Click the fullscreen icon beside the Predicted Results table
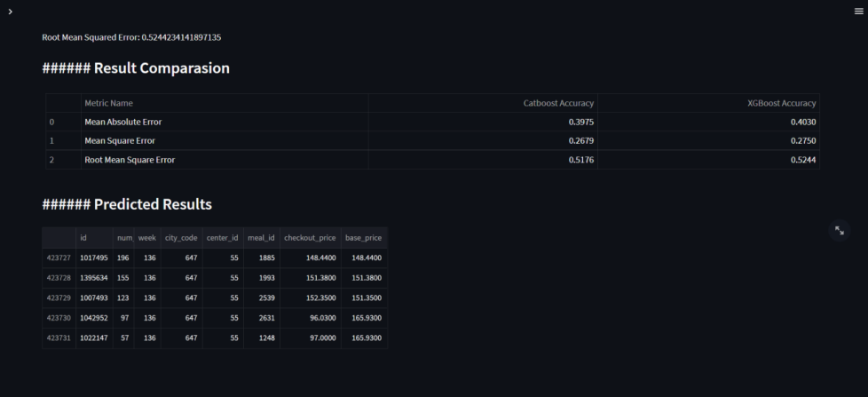Screen dimensions: 868x397 tap(840, 231)
